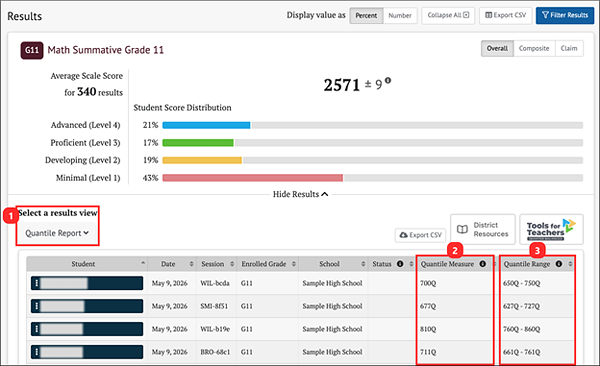This screenshot has height=366, width=600.
Task: Click Quantile Range 650Q - 750Q
Action: point(522,283)
